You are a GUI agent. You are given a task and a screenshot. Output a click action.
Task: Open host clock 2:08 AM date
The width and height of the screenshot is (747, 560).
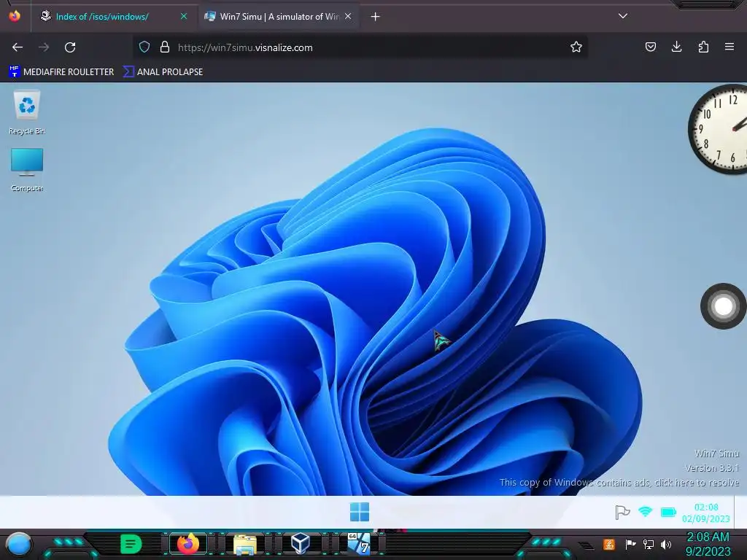click(x=708, y=544)
